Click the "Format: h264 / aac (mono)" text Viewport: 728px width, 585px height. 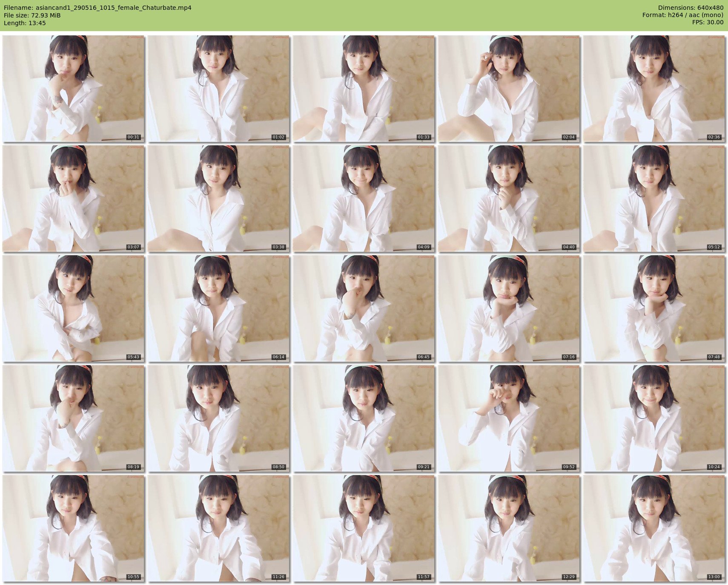683,15
